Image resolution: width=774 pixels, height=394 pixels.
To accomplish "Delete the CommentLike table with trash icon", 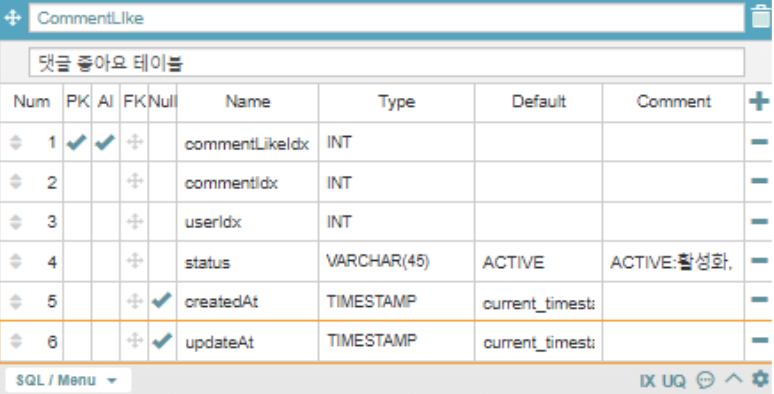I will pyautogui.click(x=761, y=17).
